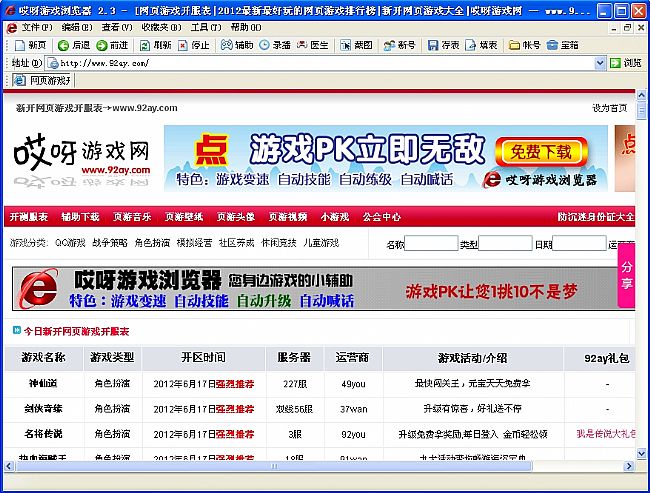This screenshot has height=493, width=650.
Task: Take a screenshot with 截图
Action: pyautogui.click(x=356, y=45)
